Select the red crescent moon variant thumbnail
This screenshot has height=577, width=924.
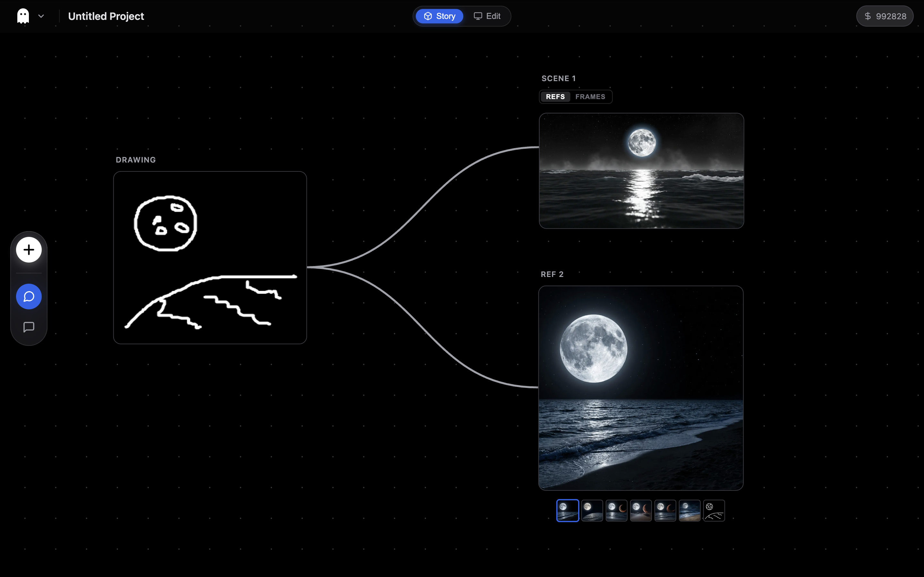(617, 510)
